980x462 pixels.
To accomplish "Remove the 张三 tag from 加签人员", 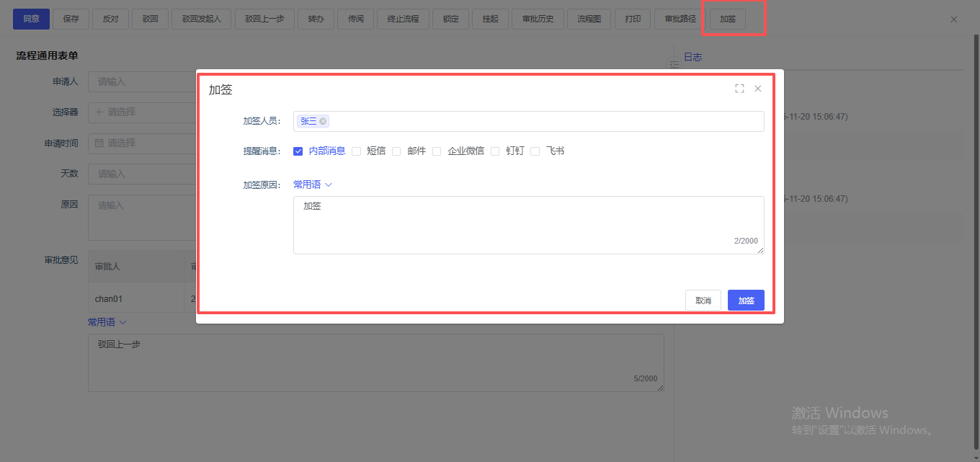I will point(323,122).
